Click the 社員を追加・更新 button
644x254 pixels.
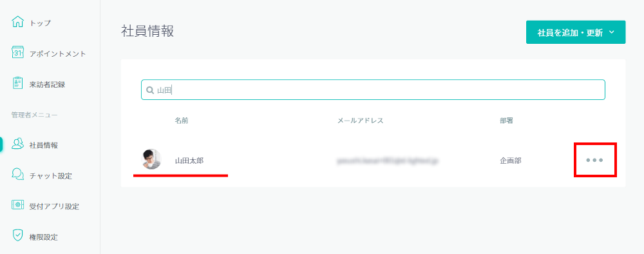[x=575, y=32]
